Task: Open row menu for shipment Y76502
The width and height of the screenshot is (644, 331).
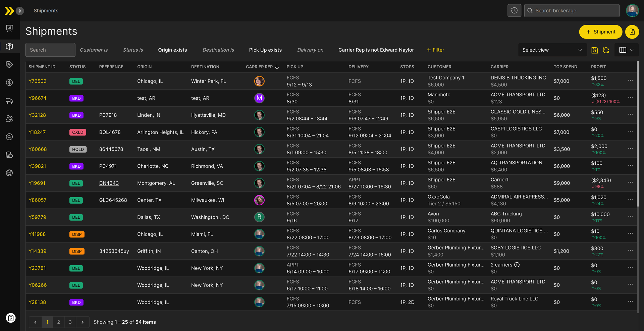Action: tap(630, 80)
